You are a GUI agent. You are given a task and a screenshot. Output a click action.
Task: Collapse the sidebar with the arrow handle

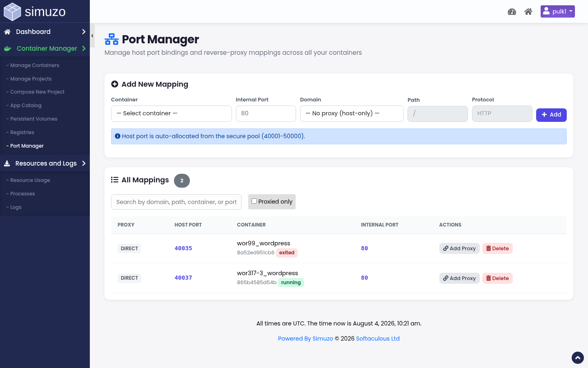[x=92, y=36]
